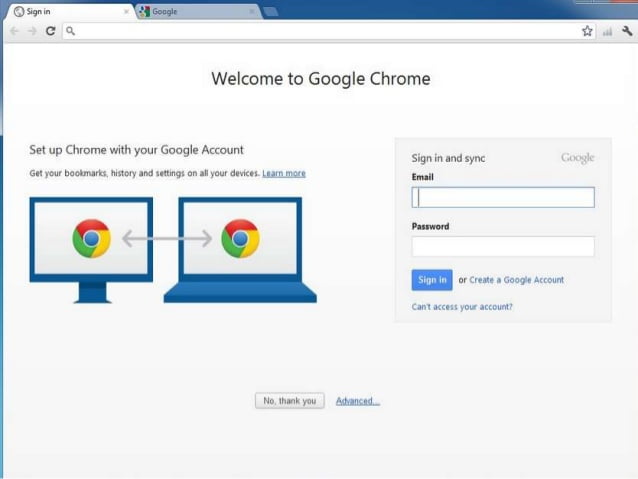Focus the address bar field
The image size is (638, 479).
pos(329,31)
